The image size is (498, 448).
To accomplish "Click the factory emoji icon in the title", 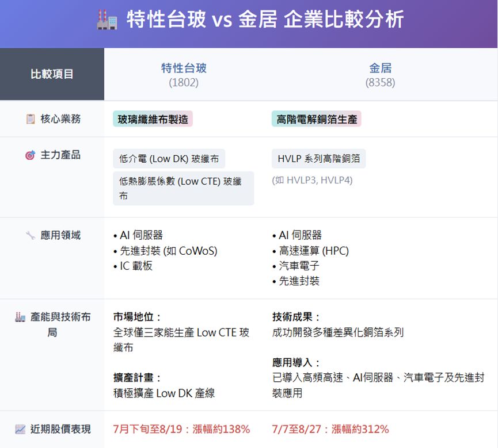I will tap(107, 20).
